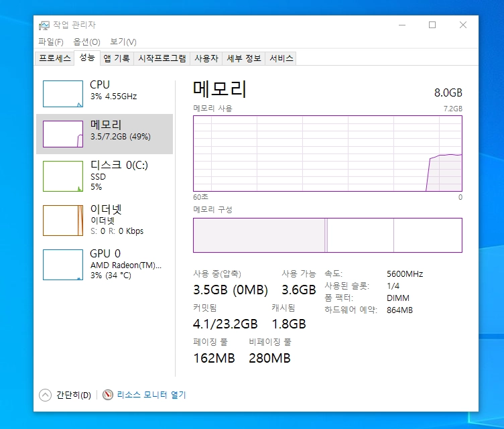The width and height of the screenshot is (504, 429).
Task: Open the 파일(F) menu
Action: point(51,42)
